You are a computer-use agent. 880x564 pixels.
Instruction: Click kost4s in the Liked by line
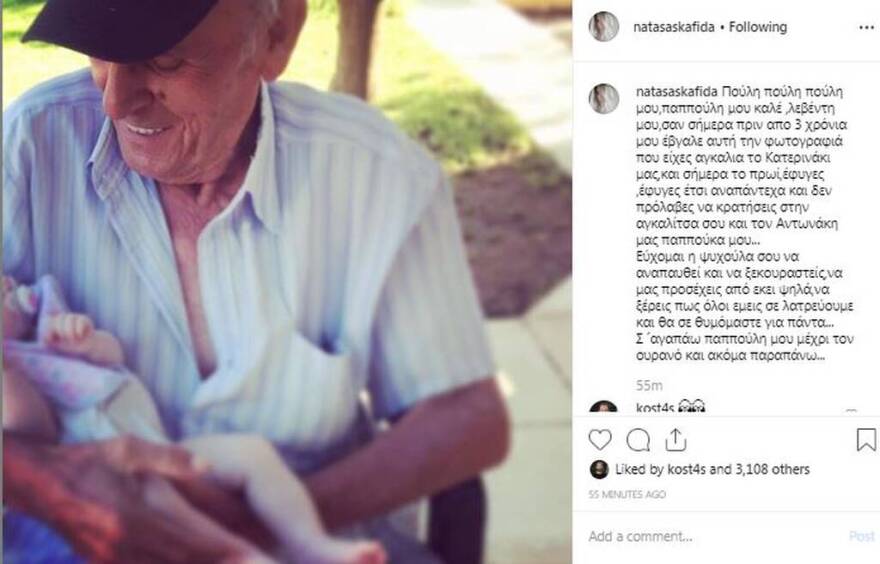pyautogui.click(x=686, y=469)
